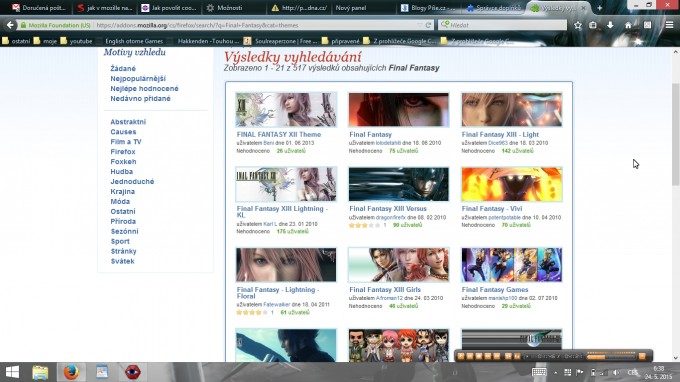Open the downloads arrow icon

click(610, 25)
